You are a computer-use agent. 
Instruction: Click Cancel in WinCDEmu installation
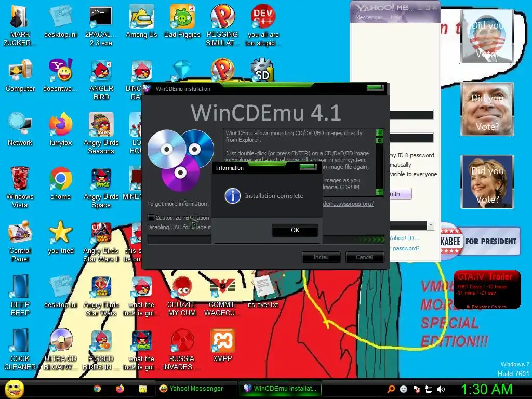pos(364,257)
